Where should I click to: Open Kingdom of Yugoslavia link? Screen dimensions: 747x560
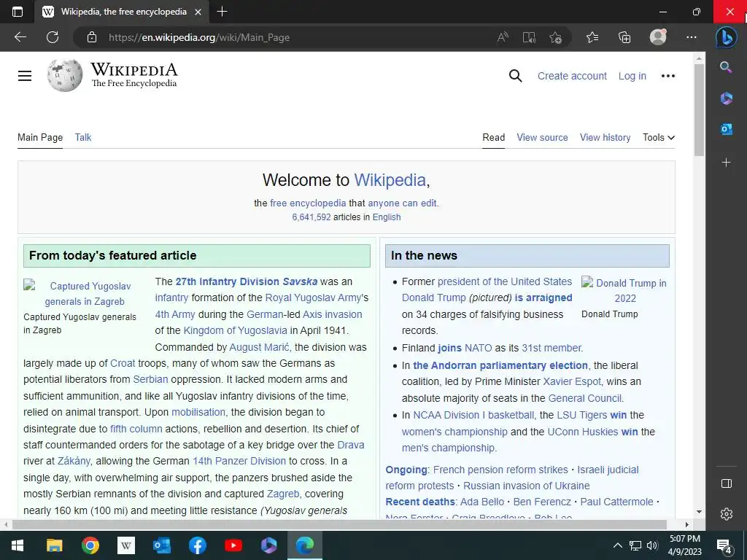click(x=236, y=330)
